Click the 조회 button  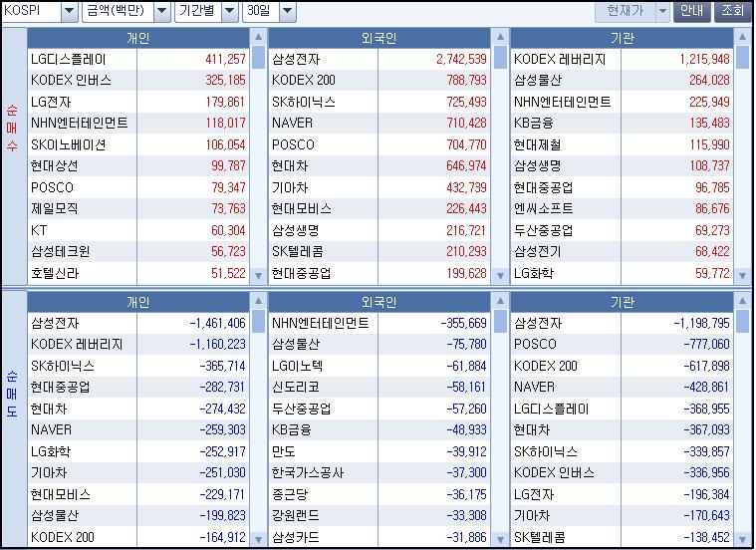732,12
